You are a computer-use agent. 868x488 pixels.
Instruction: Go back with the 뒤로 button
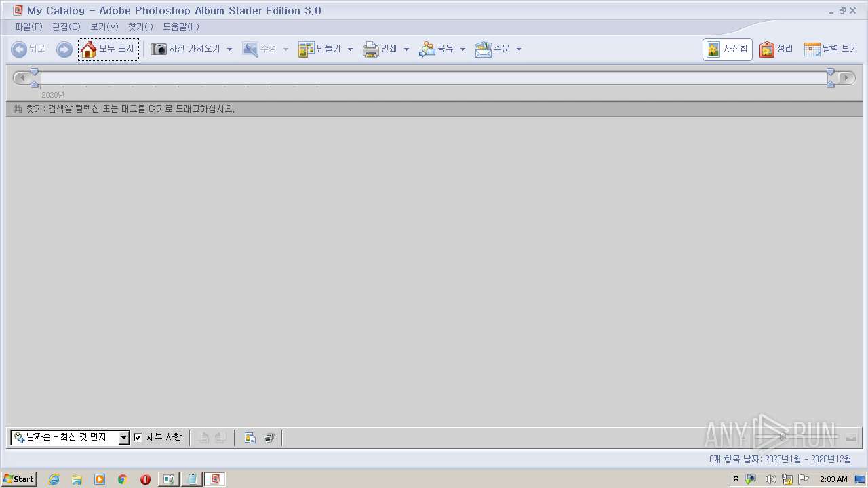click(x=28, y=49)
